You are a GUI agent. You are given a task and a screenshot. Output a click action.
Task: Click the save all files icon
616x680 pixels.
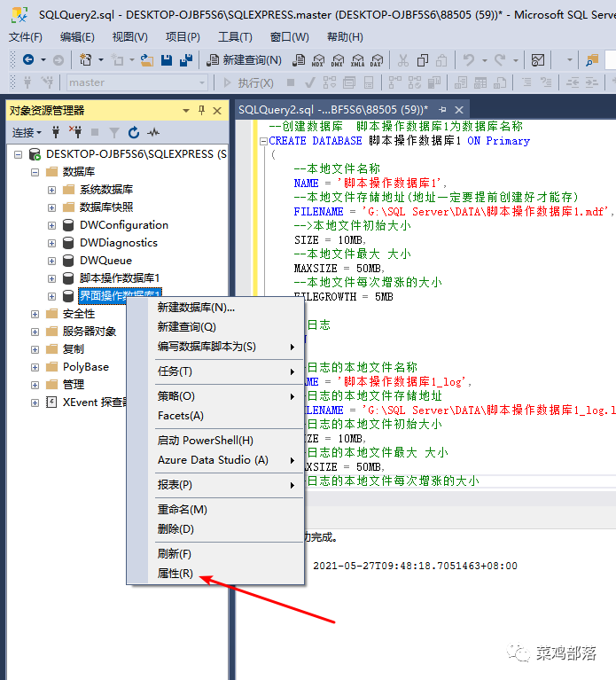186,60
